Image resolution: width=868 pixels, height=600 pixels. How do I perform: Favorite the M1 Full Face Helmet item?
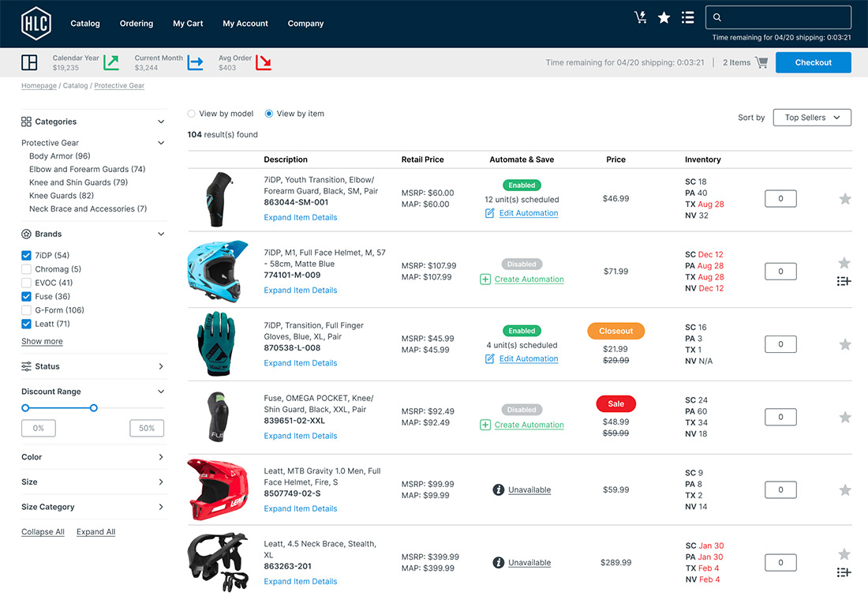tap(844, 263)
